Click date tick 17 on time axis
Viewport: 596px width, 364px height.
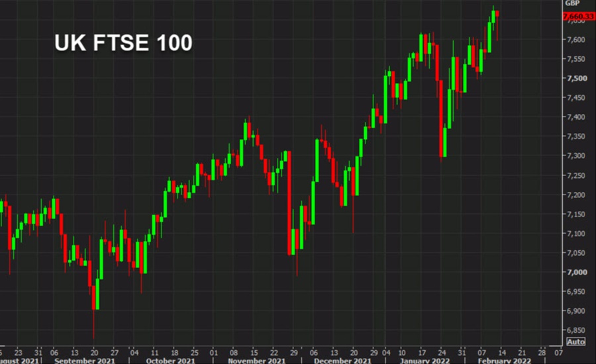pos(422,353)
